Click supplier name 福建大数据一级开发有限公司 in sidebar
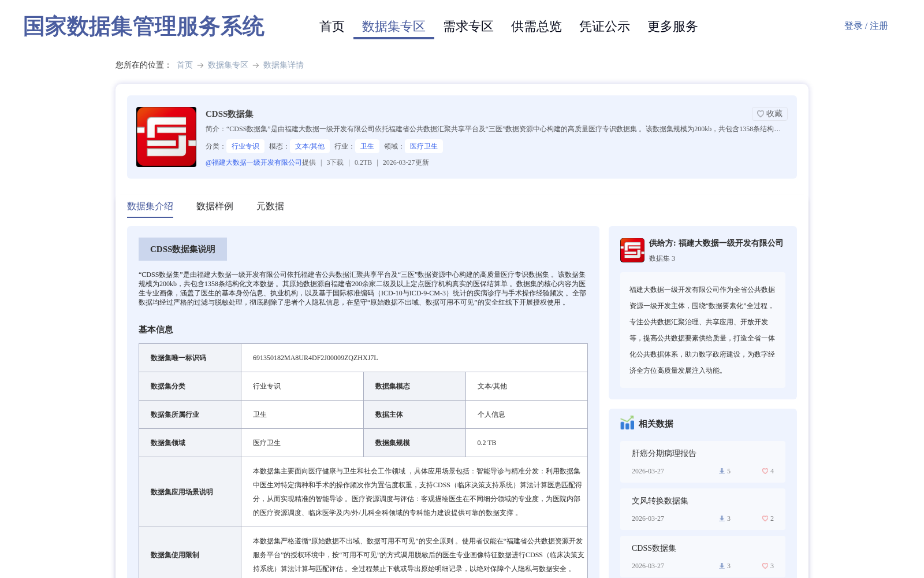The height and width of the screenshot is (578, 924). (731, 243)
